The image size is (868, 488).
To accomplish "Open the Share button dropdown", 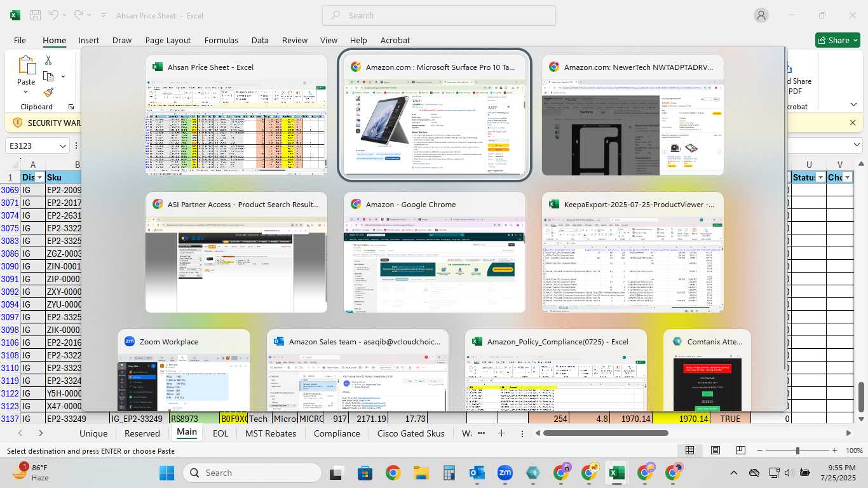I will click(x=855, y=40).
